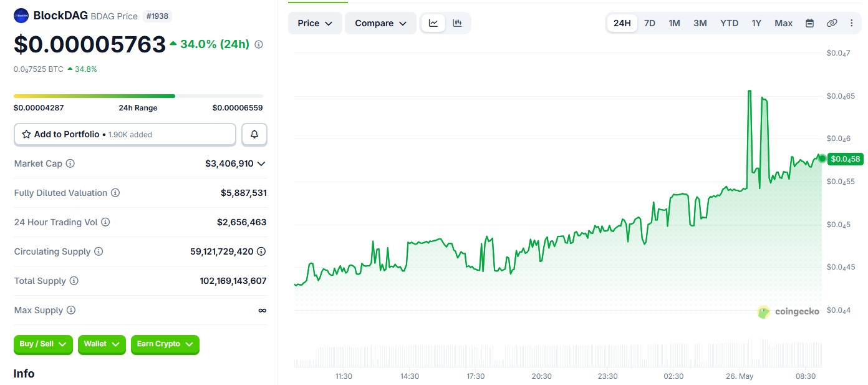Viewport: 868px width, 385px height.
Task: Click the 24h Range progress bar
Action: pos(138,96)
